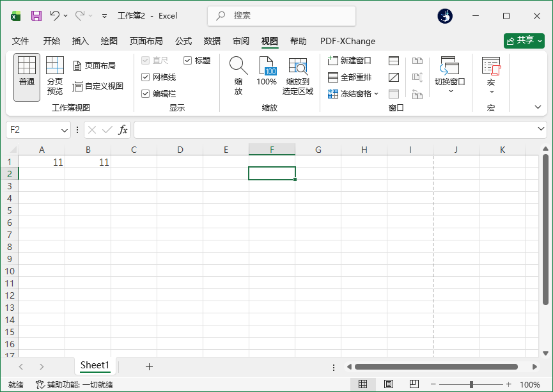
Task: Open the Name Box dropdown arrow
Action: (65, 130)
